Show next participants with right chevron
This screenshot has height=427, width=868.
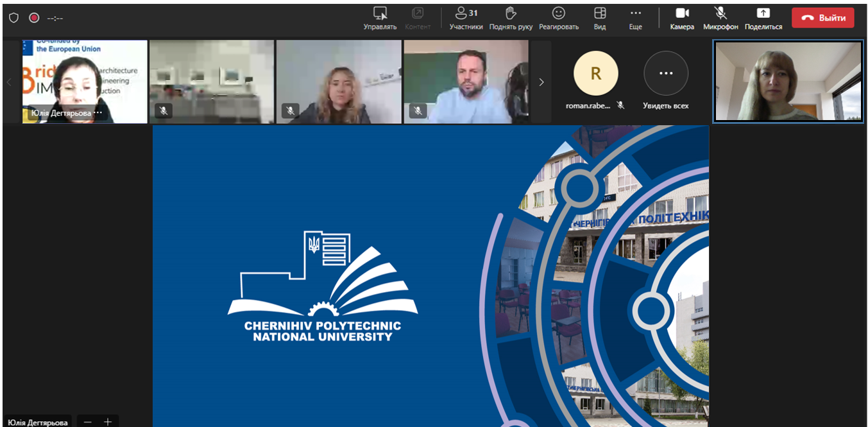[x=541, y=82]
